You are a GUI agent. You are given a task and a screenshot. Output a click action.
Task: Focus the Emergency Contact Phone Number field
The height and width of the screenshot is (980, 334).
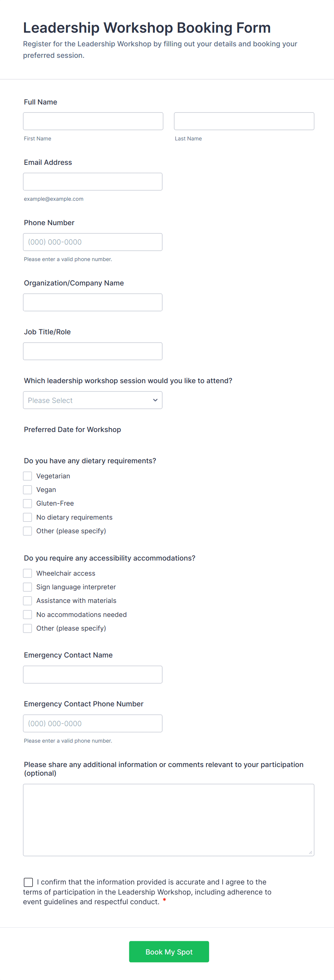pyautogui.click(x=92, y=723)
